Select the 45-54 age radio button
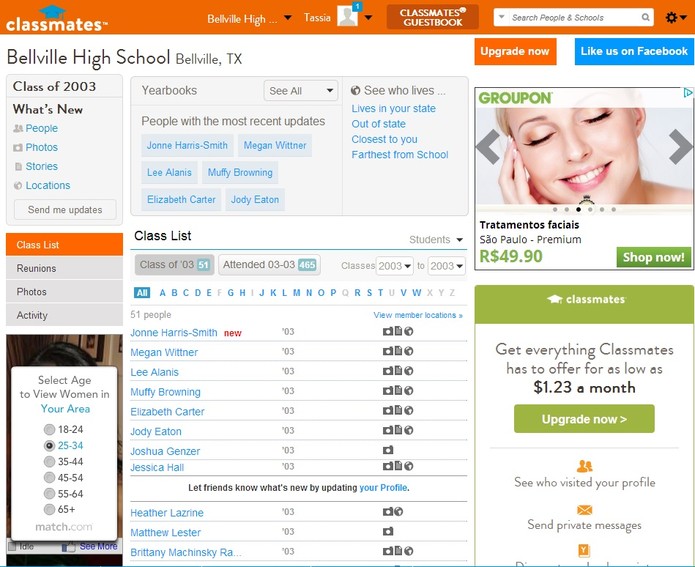 [49, 477]
